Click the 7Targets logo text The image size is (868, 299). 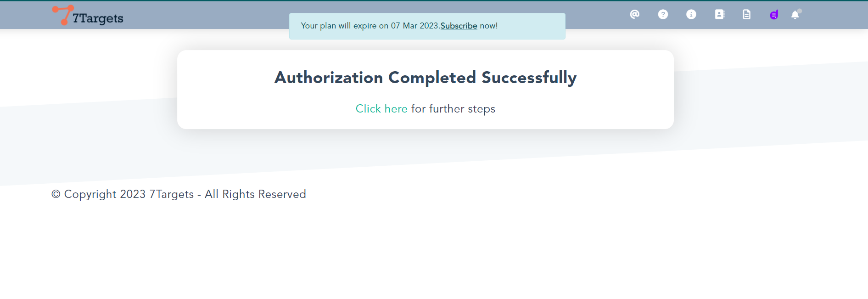(x=98, y=18)
